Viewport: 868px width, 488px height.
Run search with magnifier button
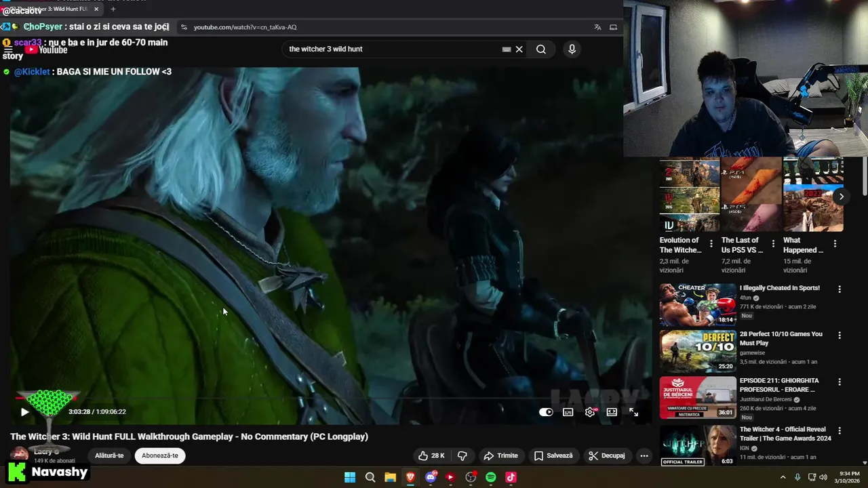[x=541, y=49]
